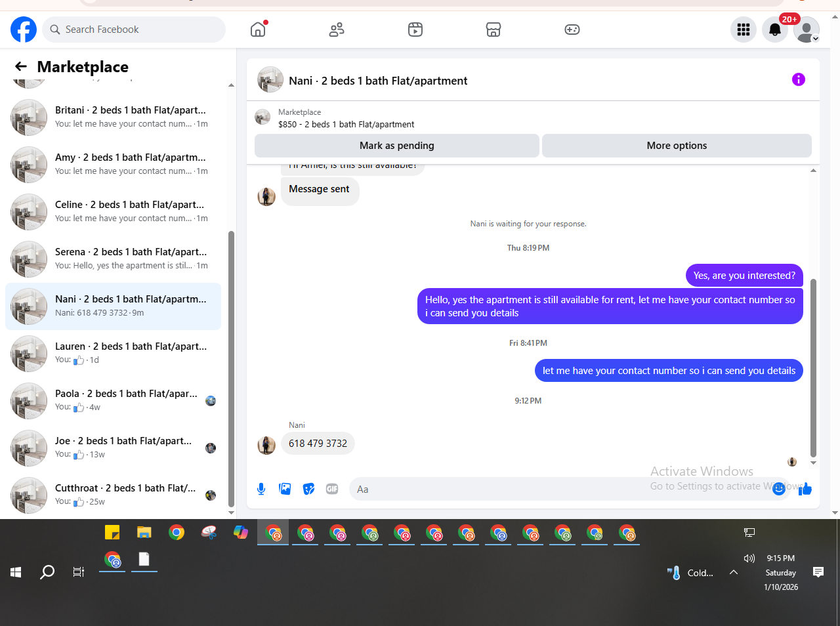840x626 pixels.
Task: Open File Explorer from the taskbar
Action: (144, 532)
